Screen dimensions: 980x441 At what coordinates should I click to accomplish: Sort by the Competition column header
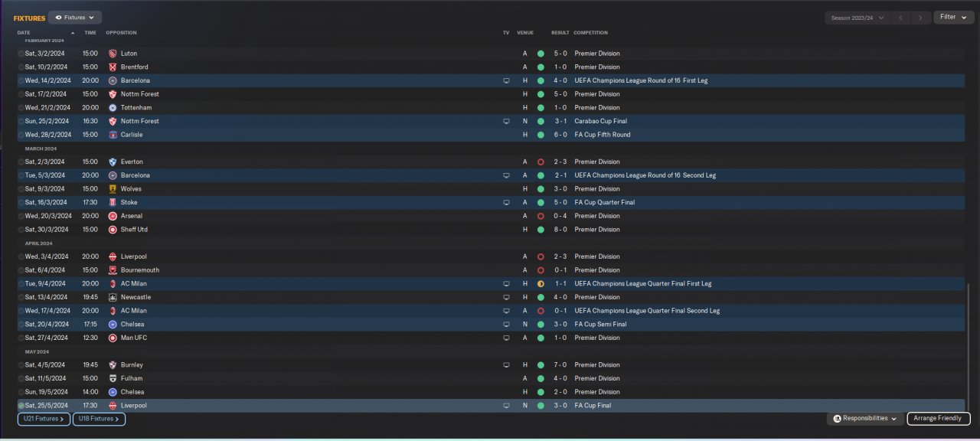[590, 33]
